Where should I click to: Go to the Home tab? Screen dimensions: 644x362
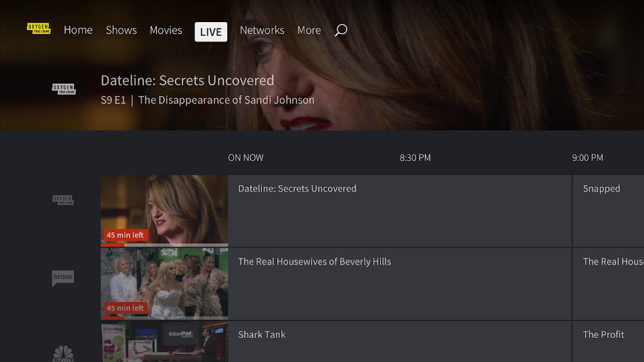point(78,30)
